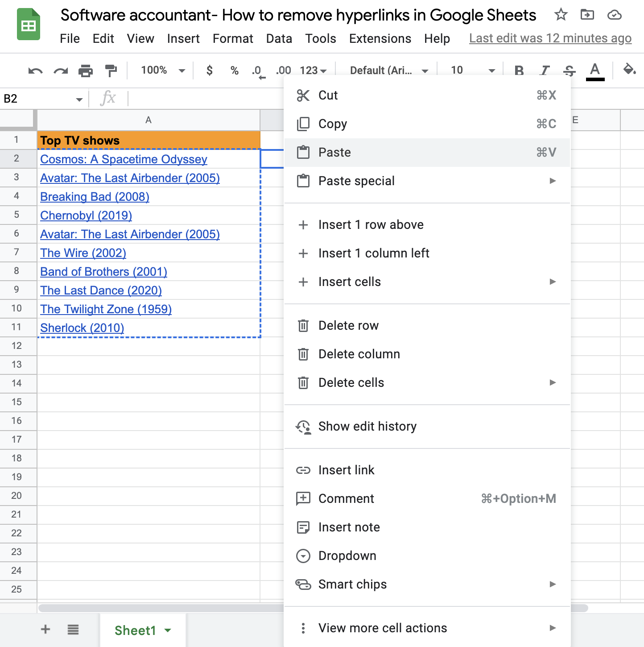This screenshot has height=647, width=644.
Task: Open the Insert menu
Action: (x=183, y=39)
